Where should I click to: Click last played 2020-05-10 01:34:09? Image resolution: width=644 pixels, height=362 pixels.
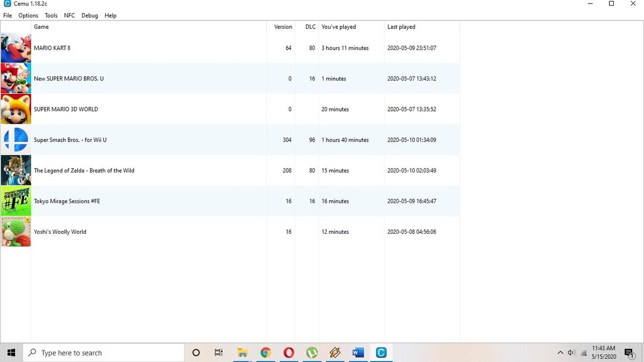(x=412, y=140)
